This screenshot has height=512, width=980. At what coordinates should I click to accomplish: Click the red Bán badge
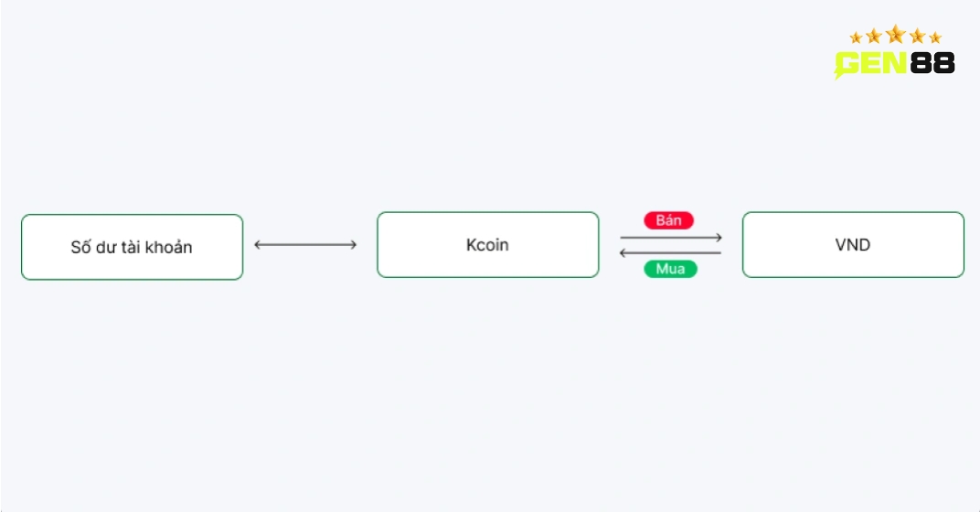(669, 220)
